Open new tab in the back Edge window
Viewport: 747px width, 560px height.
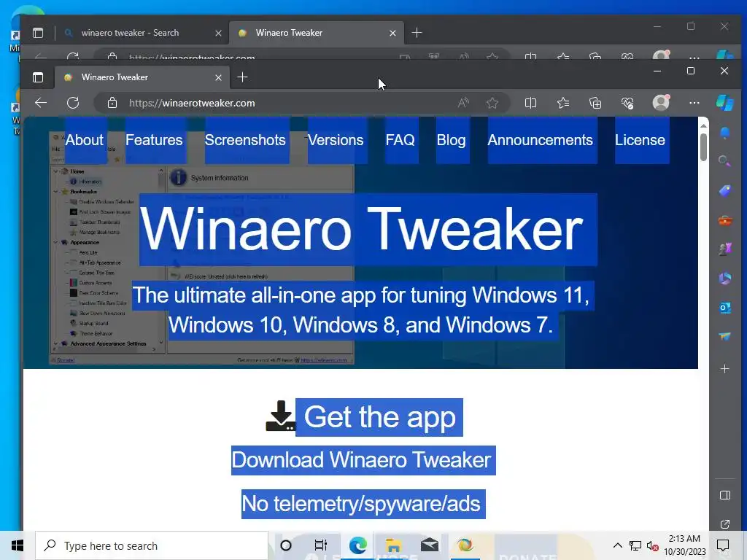(417, 33)
